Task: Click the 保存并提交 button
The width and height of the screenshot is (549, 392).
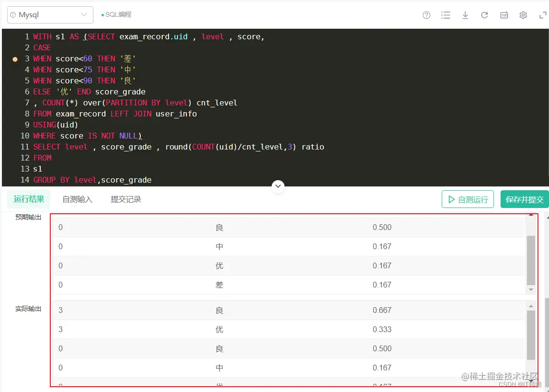Action: (x=525, y=199)
